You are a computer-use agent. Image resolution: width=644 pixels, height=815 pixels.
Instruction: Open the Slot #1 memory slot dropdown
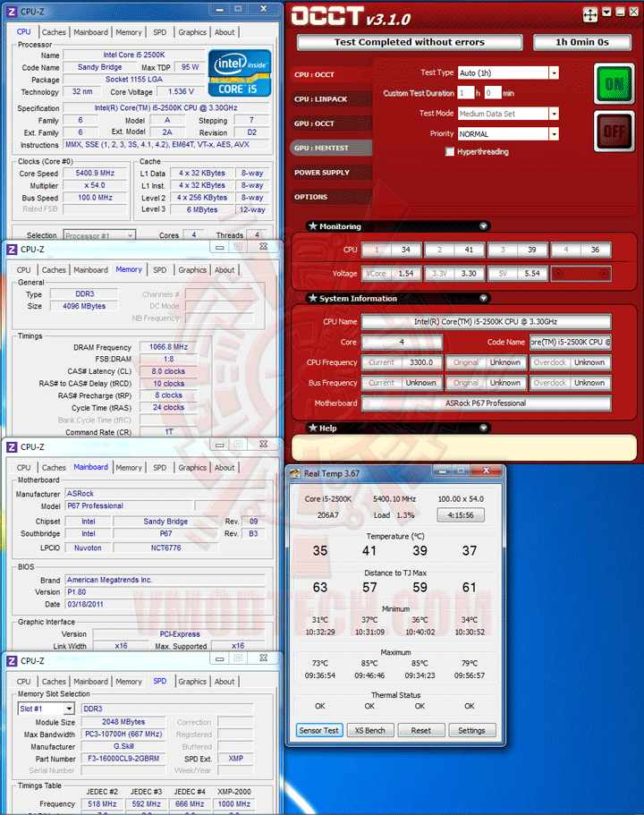pos(69,709)
